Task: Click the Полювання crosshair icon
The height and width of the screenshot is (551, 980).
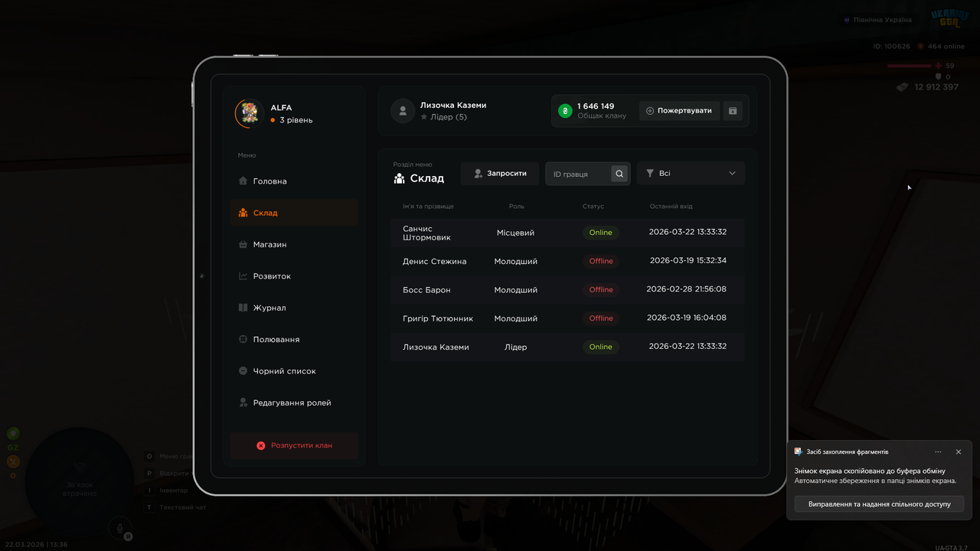Action: coord(243,339)
